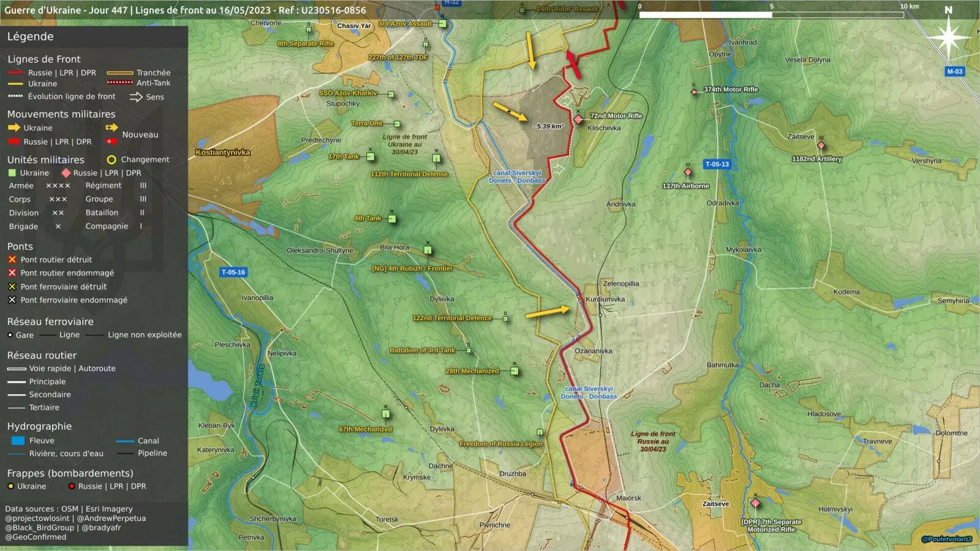Click the 5.39 km² captured area label
The image size is (980, 551).
pyautogui.click(x=549, y=127)
